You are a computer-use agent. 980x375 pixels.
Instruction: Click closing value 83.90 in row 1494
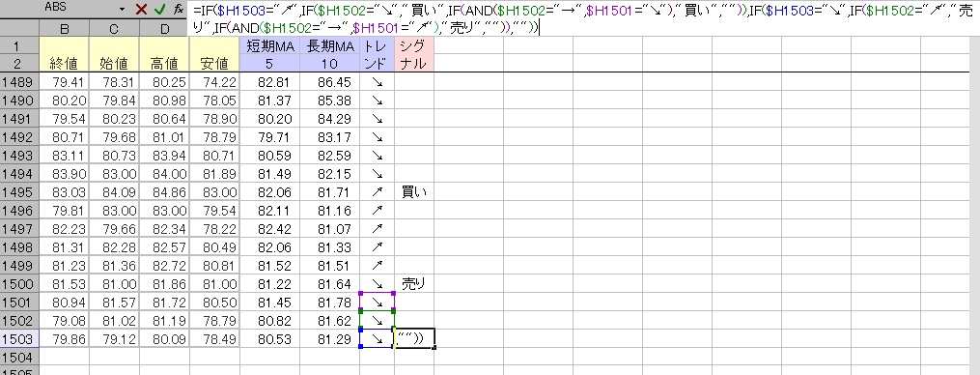coord(65,173)
